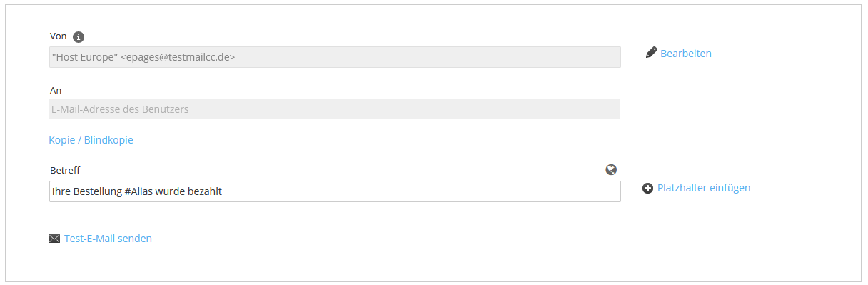
Task: Click "Host Europe" name in sender field
Action: [85, 57]
